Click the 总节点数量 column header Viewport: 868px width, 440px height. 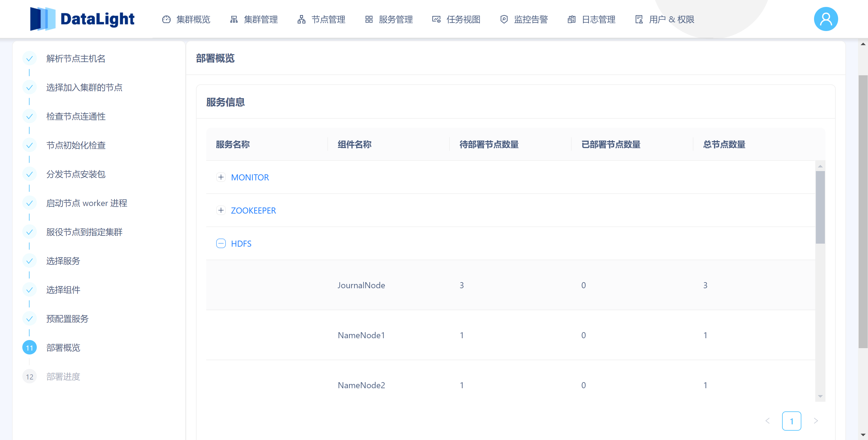pyautogui.click(x=724, y=145)
